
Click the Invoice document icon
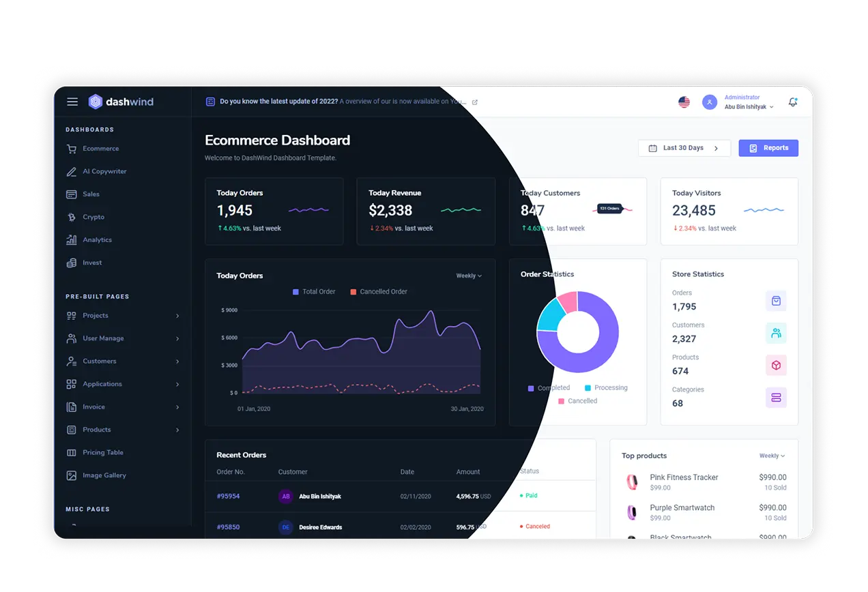pyautogui.click(x=71, y=407)
